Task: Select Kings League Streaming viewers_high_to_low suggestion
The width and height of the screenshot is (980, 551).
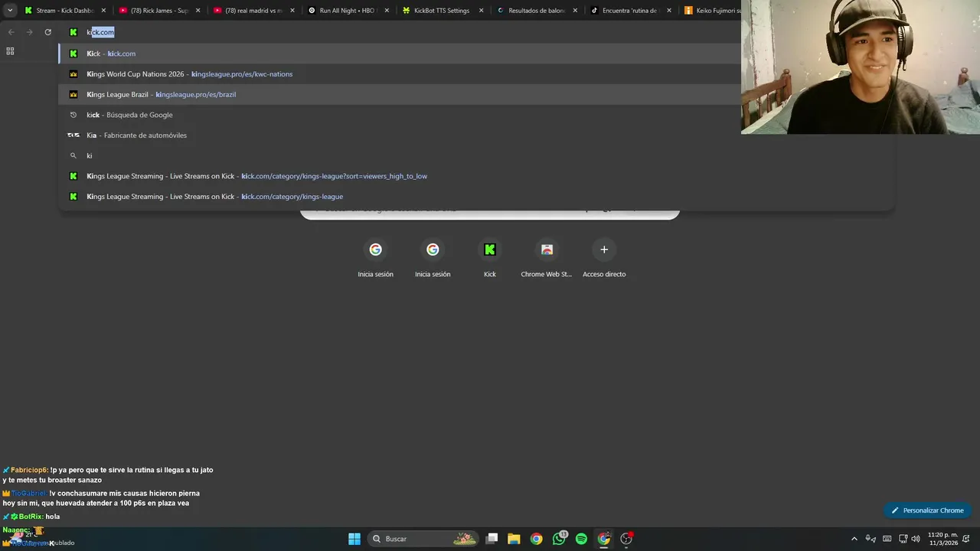Action: (476, 176)
